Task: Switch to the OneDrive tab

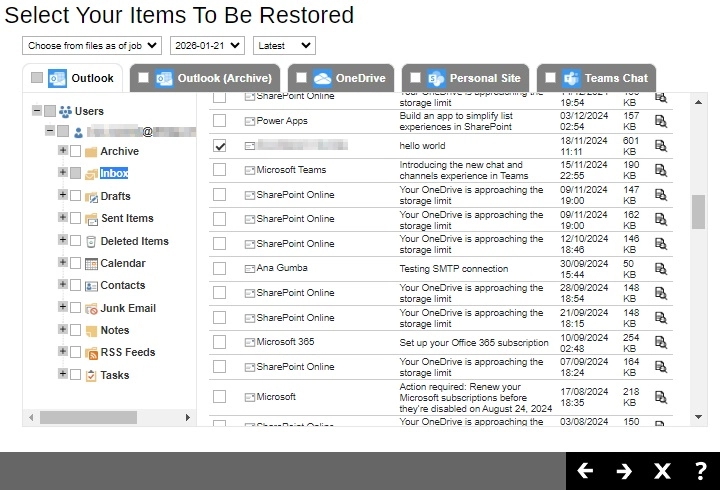Action: [341, 78]
